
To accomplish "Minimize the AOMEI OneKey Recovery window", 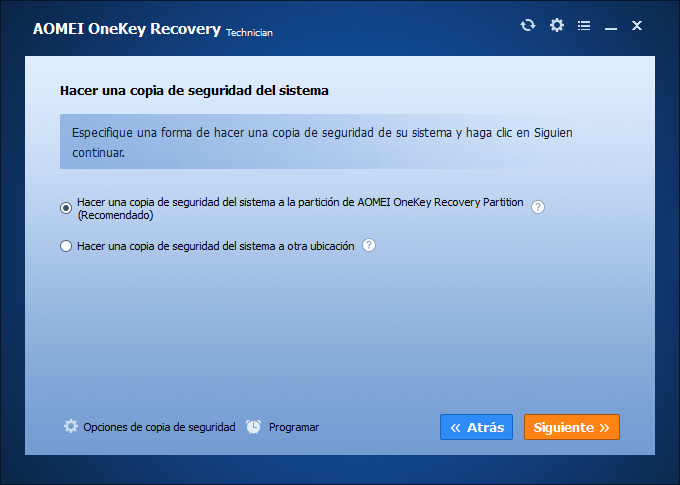I will tap(611, 27).
